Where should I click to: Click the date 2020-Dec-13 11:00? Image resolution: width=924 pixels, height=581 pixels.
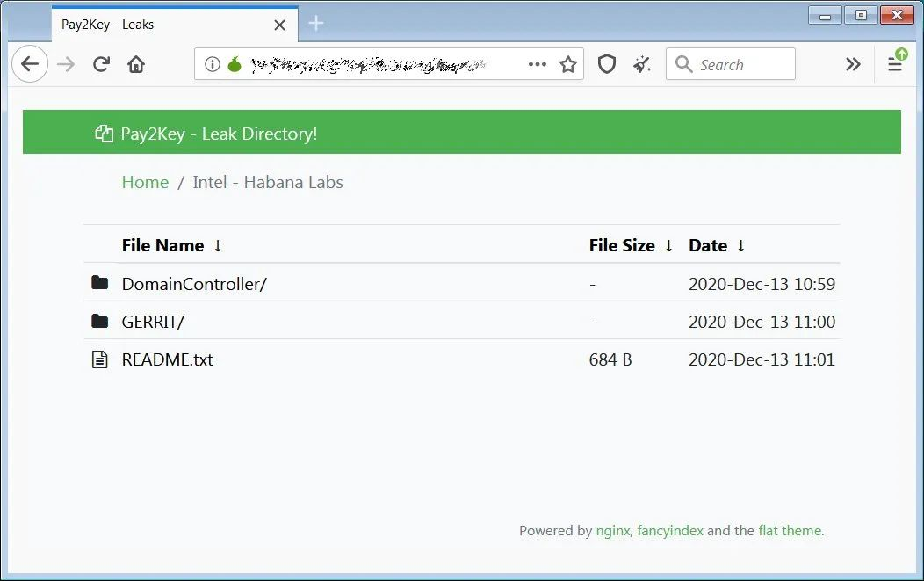tap(762, 322)
